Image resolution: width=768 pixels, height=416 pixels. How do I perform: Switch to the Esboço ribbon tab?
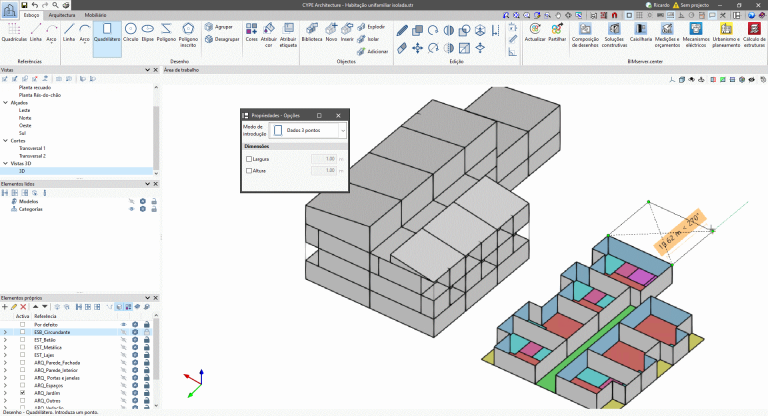coord(31,15)
